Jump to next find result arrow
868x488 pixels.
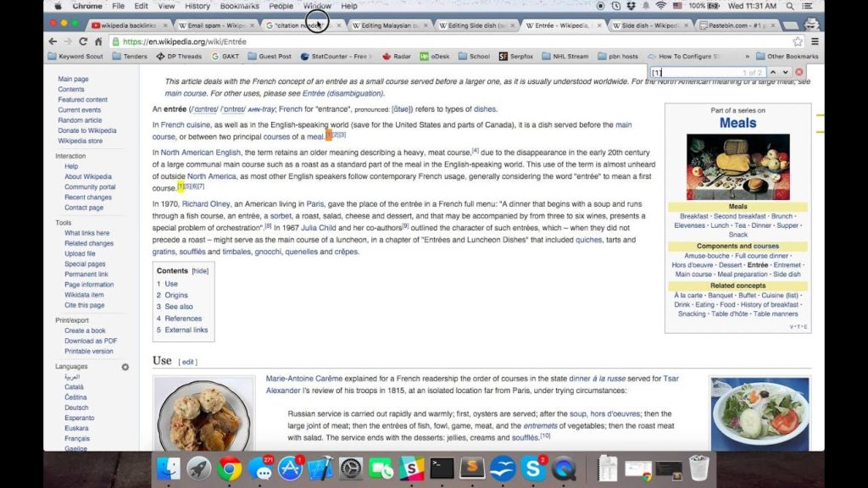(785, 72)
